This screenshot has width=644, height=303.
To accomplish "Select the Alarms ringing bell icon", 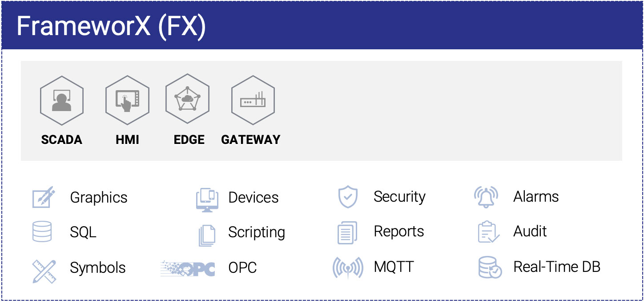I will [x=485, y=197].
